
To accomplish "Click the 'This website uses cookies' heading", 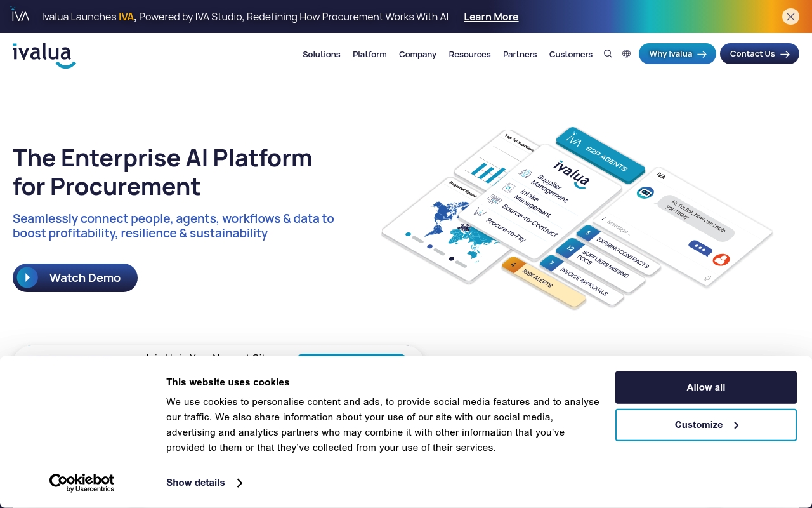I will (228, 382).
